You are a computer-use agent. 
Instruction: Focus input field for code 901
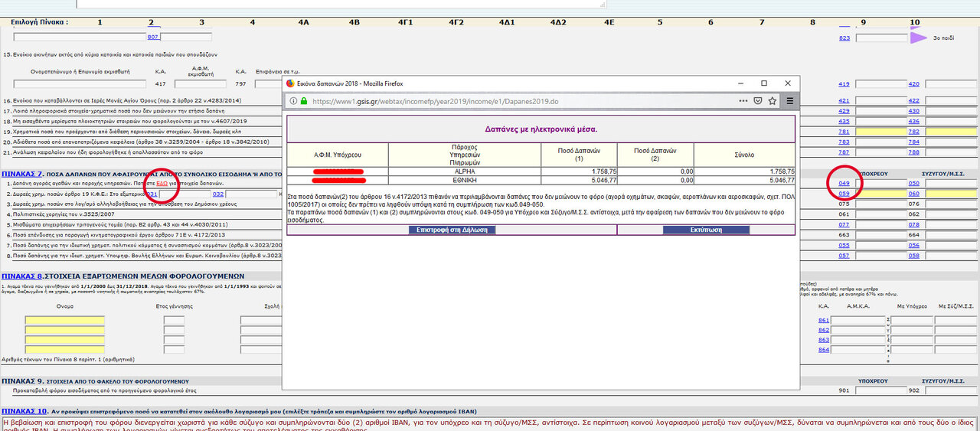pyautogui.click(x=880, y=390)
